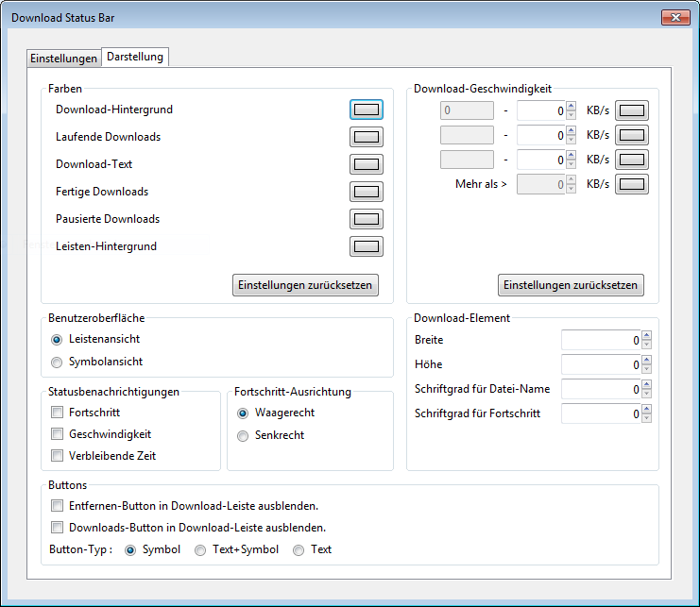Open color swatch in Mehr als row
The height and width of the screenshot is (607, 700).
[x=631, y=184]
